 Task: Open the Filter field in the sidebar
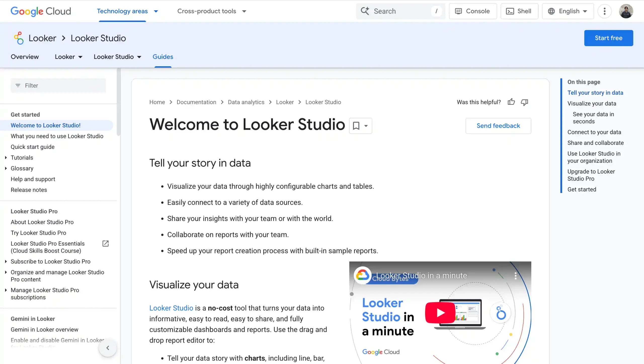click(58, 85)
